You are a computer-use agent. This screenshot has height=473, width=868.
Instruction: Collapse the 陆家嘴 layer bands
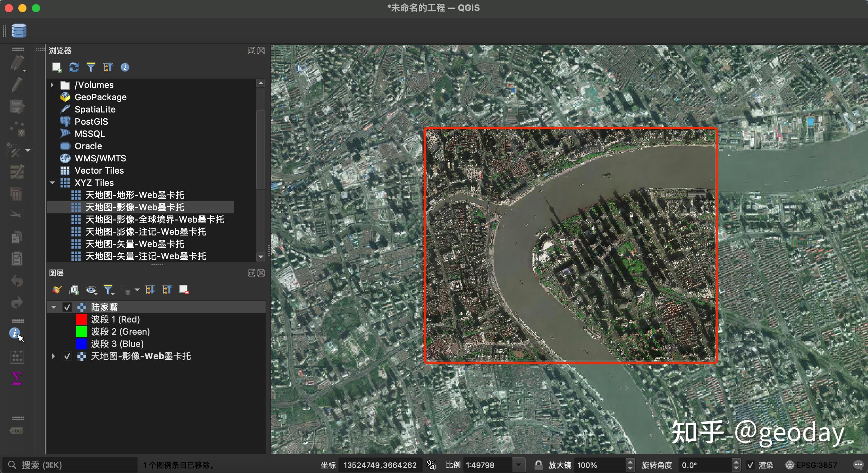(x=54, y=307)
